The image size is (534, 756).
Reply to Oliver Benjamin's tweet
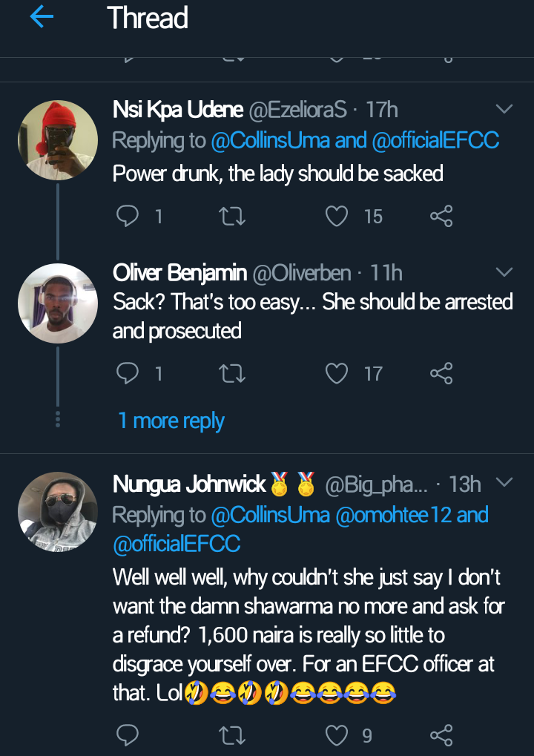(x=128, y=373)
